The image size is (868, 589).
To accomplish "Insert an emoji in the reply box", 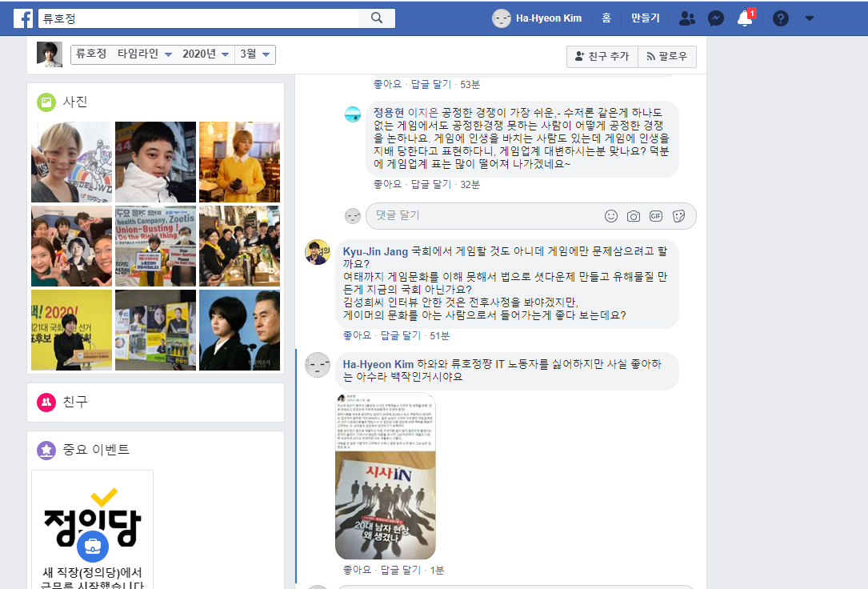I will pyautogui.click(x=611, y=216).
